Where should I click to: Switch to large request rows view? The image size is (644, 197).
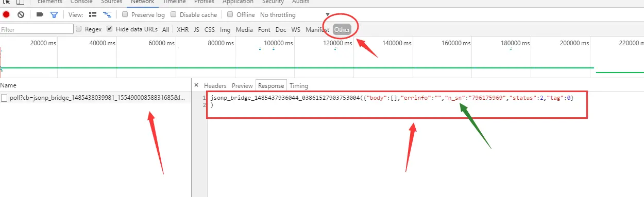(x=93, y=15)
